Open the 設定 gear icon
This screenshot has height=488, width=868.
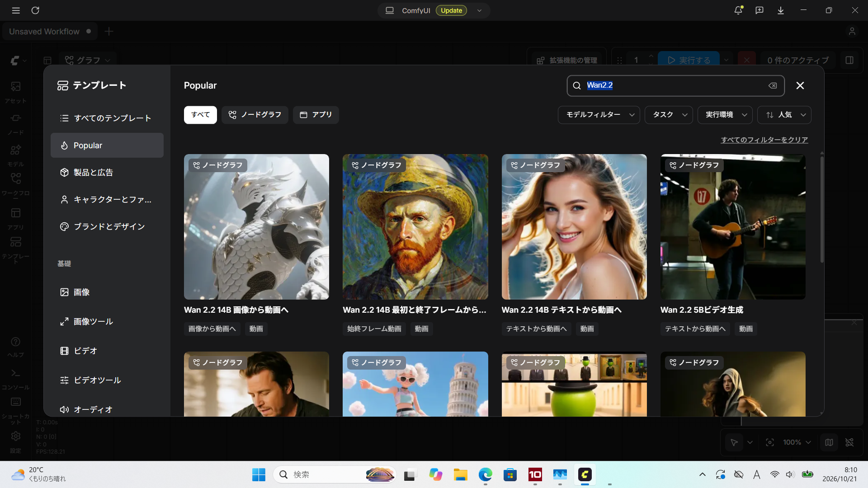16,441
